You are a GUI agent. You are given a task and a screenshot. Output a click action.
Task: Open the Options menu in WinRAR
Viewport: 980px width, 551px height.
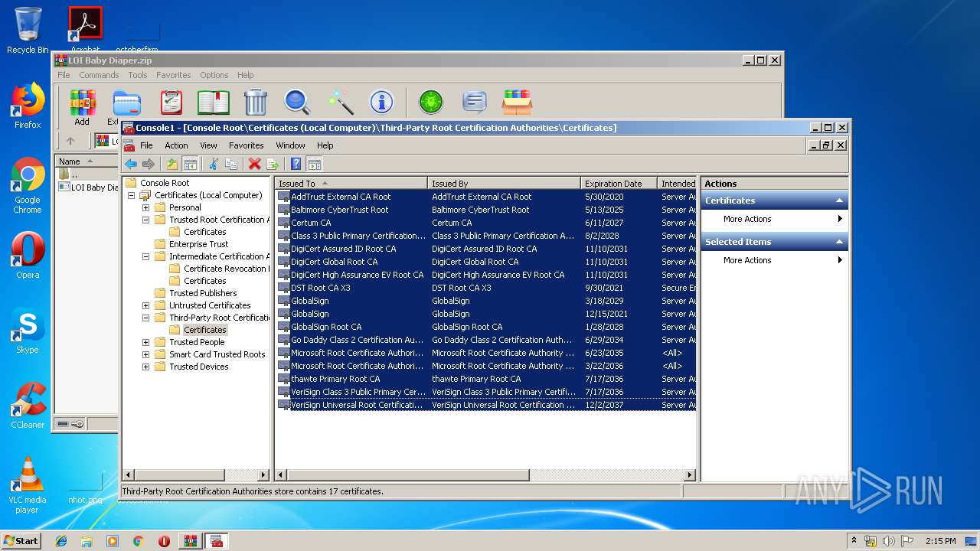coord(214,75)
